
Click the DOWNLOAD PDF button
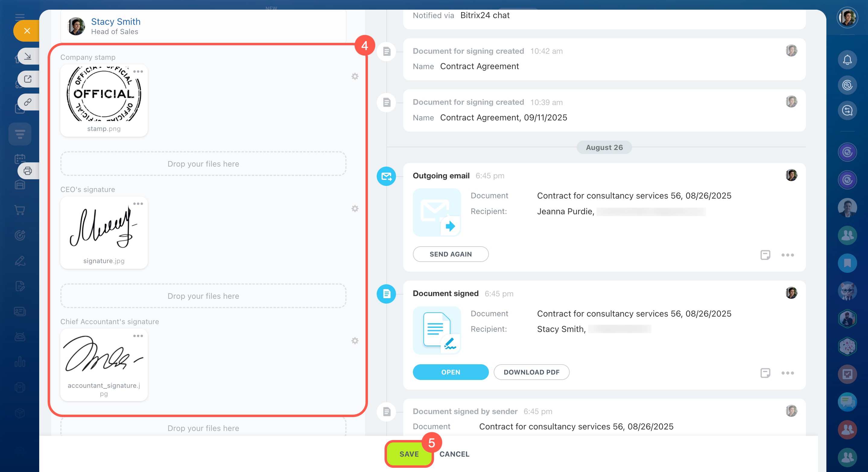531,372
